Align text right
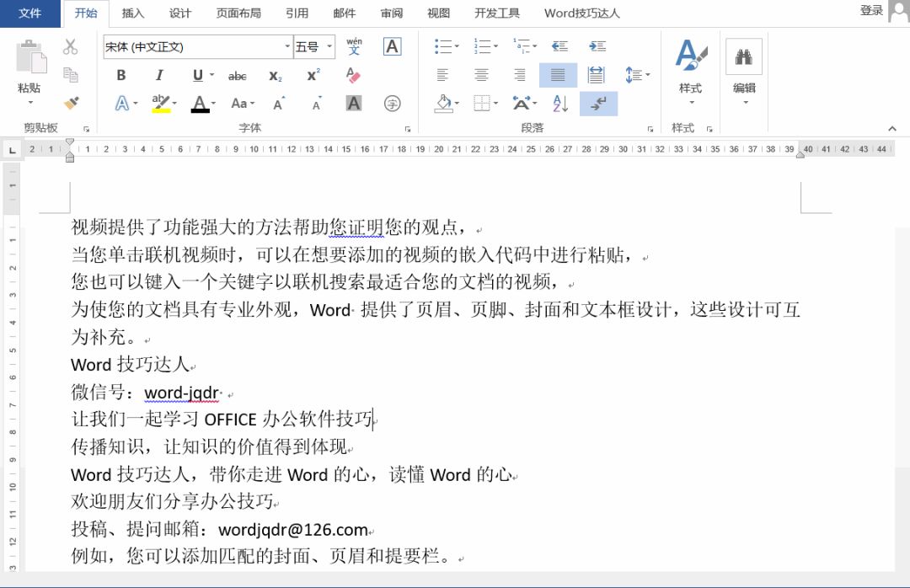This screenshot has height=588, width=910. [x=519, y=75]
